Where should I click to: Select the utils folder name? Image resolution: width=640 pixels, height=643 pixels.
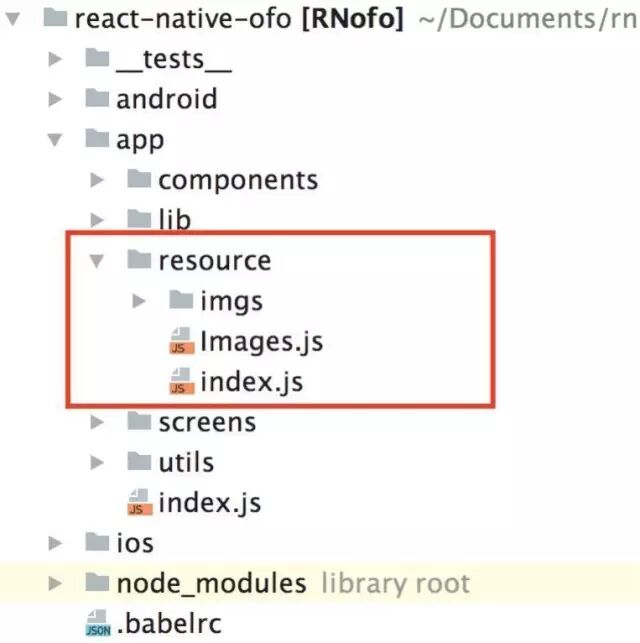tap(187, 462)
